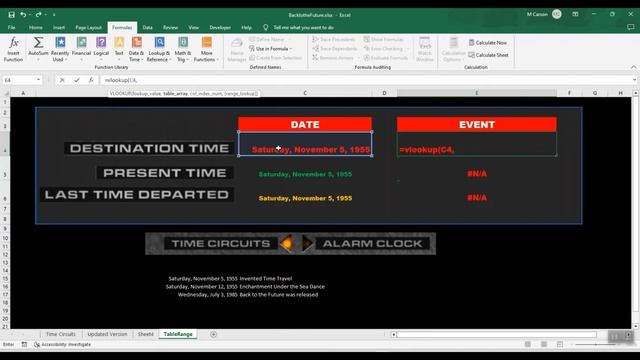The image size is (640, 360).
Task: Click Calculate Now
Action: [x=488, y=42]
